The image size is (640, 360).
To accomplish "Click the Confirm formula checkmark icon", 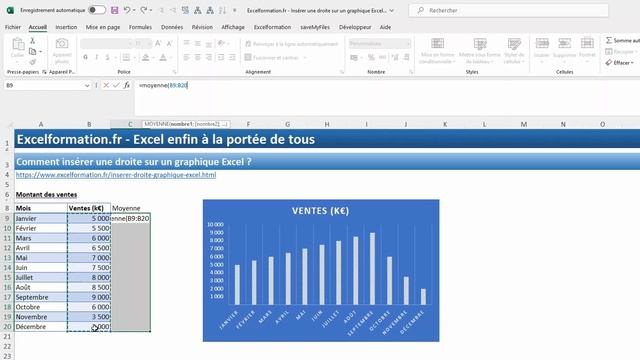I will pos(117,85).
